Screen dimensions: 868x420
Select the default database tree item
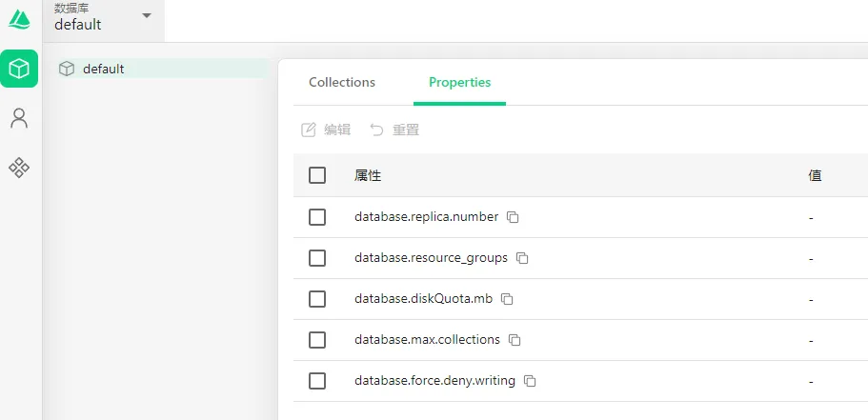tap(162, 69)
